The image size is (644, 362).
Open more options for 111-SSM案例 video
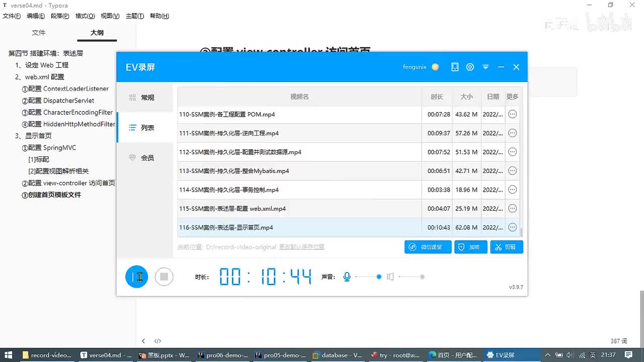tap(512, 133)
